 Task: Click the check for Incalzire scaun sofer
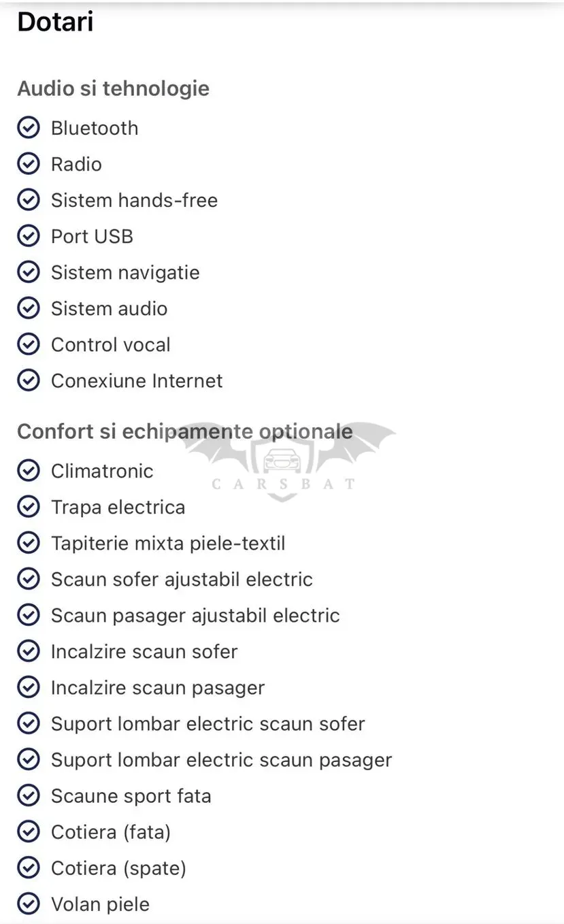pos(29,651)
